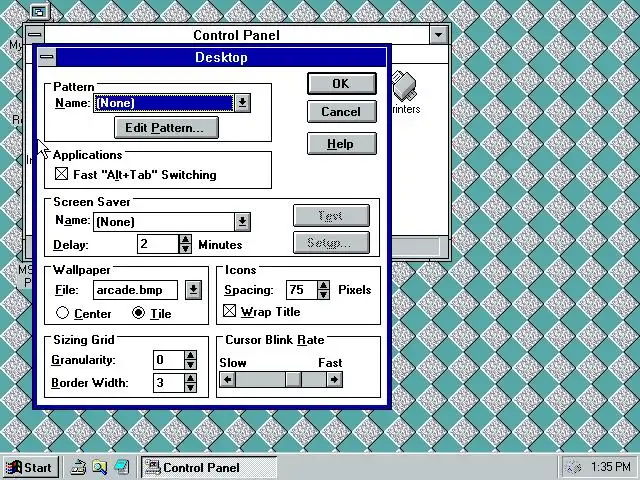Click the system tray icon beside the clock
This screenshot has width=640, height=480.
[x=573, y=467]
